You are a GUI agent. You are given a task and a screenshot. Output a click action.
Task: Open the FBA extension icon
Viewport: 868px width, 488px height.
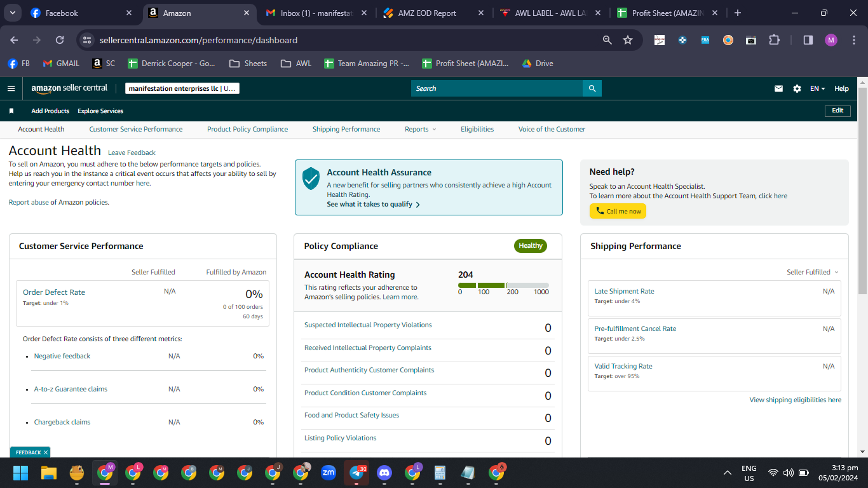705,40
